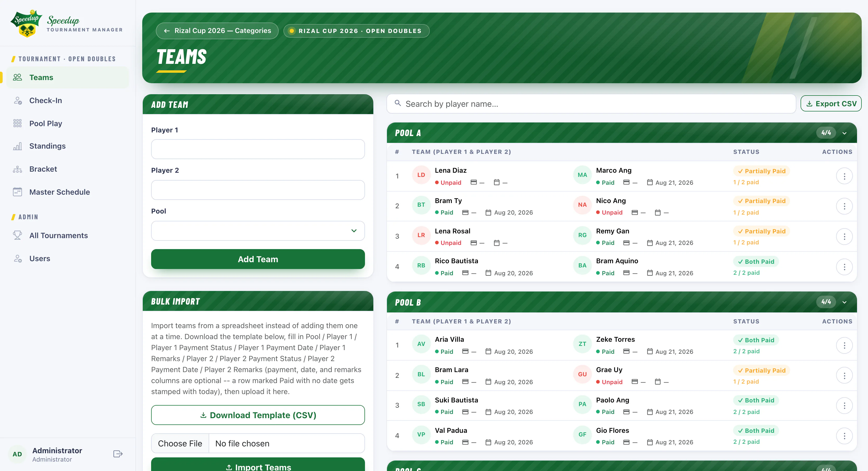The image size is (868, 471).
Task: Open actions menu for Rico Bautista team
Action: (x=844, y=267)
